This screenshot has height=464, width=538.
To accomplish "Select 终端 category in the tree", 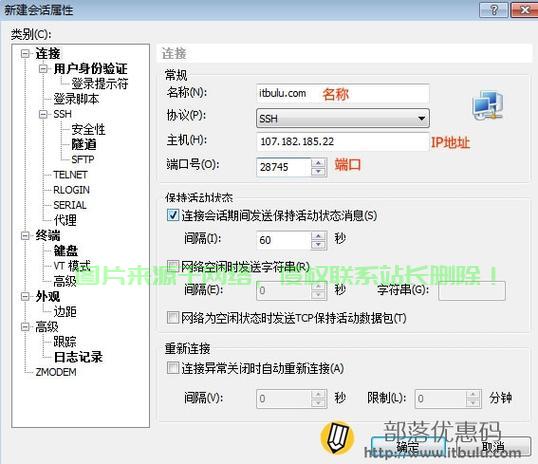I will pyautogui.click(x=48, y=235).
